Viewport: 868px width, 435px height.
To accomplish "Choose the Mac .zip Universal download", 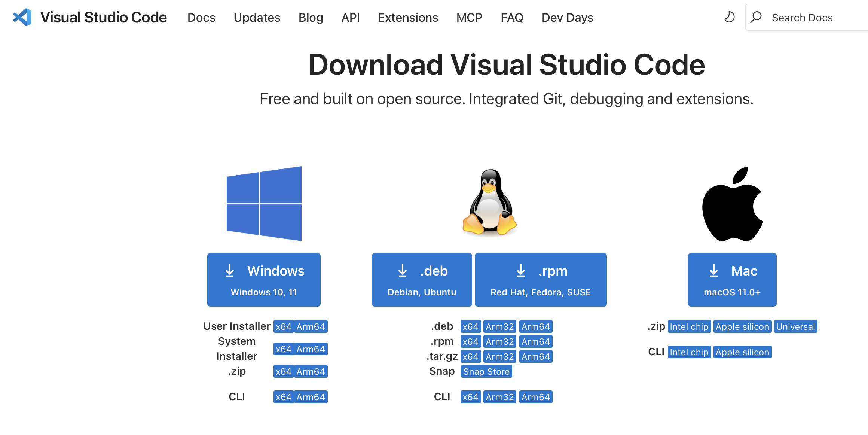I will [x=795, y=326].
